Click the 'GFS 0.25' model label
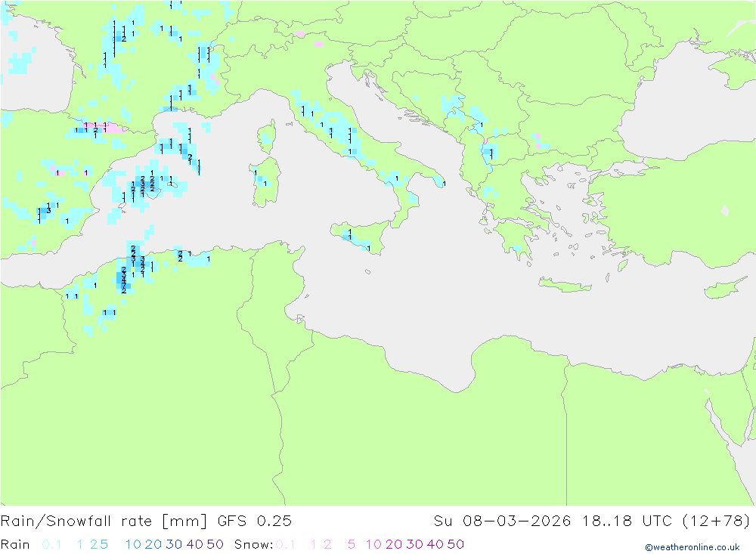The height and width of the screenshot is (554, 756). [x=255, y=522]
